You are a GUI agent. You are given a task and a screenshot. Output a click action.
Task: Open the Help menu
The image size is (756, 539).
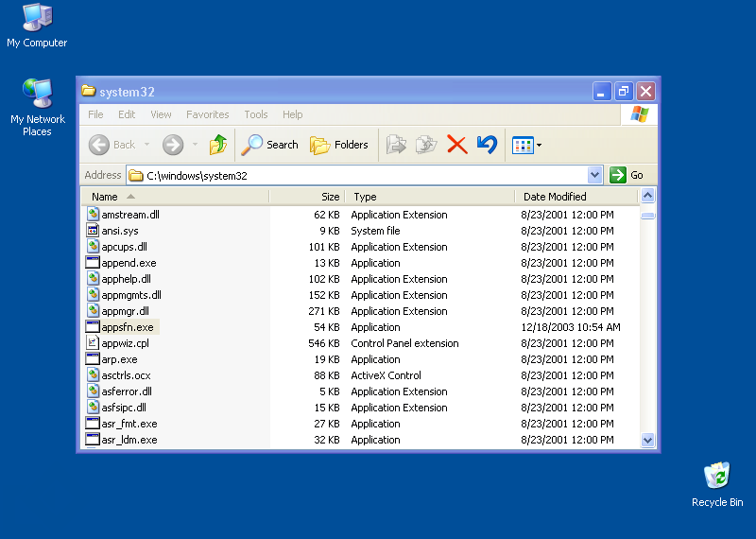(293, 114)
